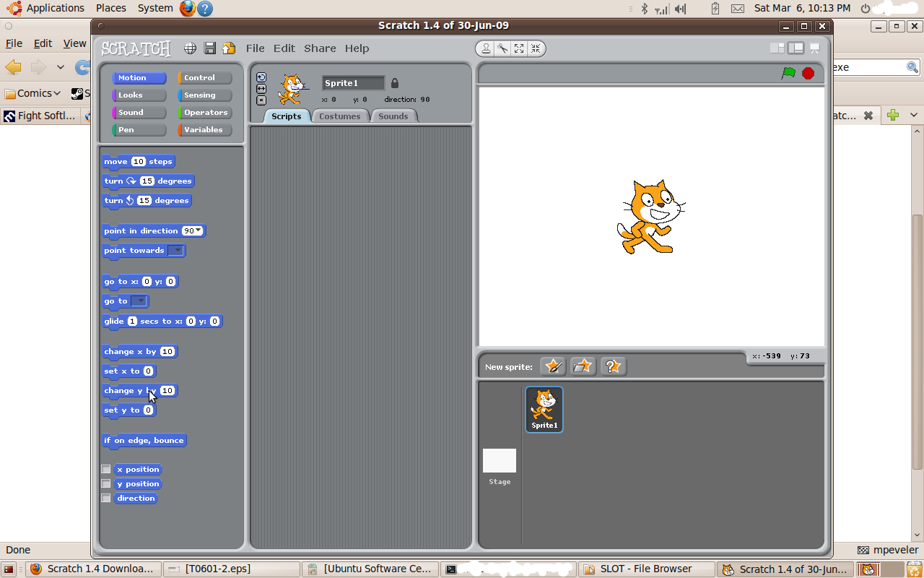Viewport: 924px width, 578px height.
Task: Paint a new sprite with star brush icon
Action: coord(553,366)
